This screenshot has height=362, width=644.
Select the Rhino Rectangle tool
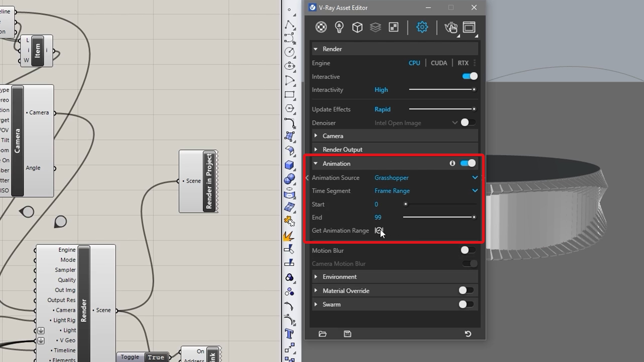click(x=290, y=95)
